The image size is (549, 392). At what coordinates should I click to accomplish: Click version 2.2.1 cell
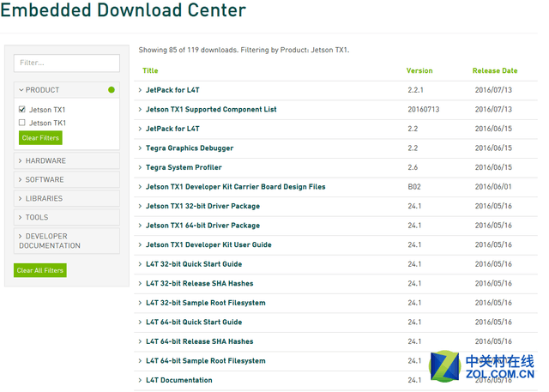[x=415, y=90]
